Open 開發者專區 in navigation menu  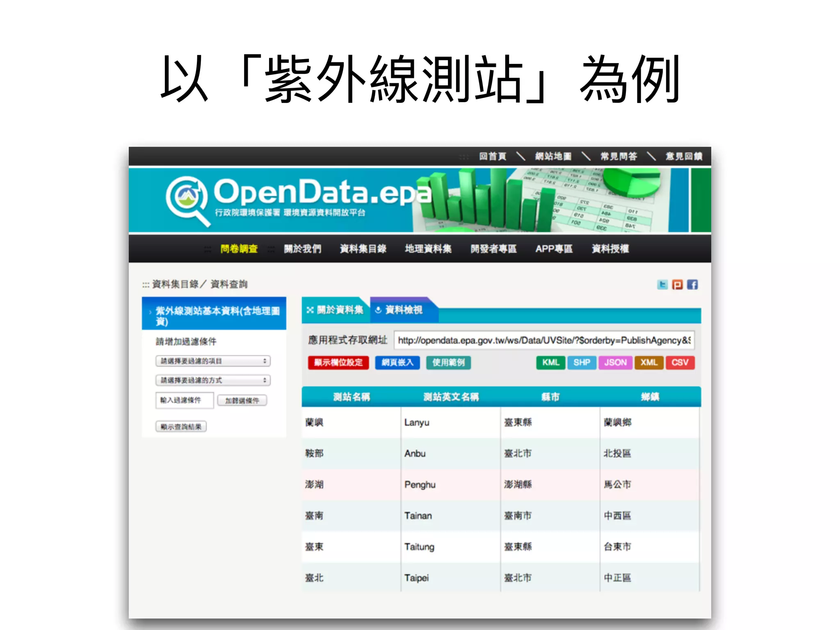(493, 249)
